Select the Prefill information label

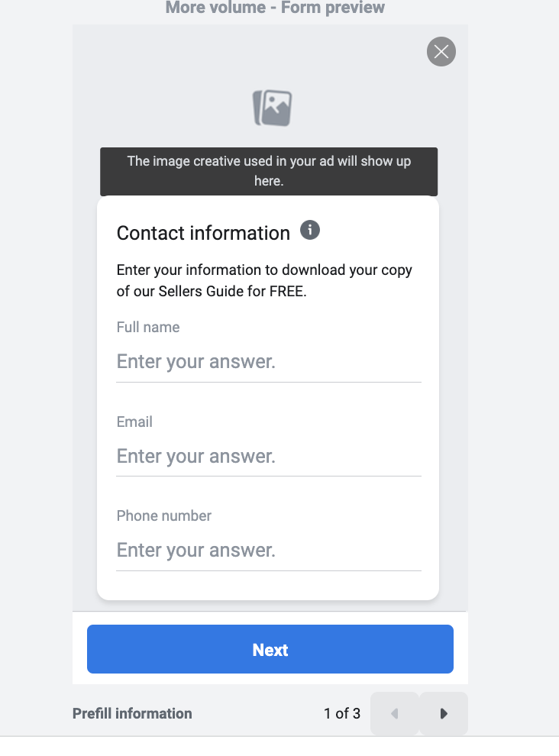pos(132,713)
